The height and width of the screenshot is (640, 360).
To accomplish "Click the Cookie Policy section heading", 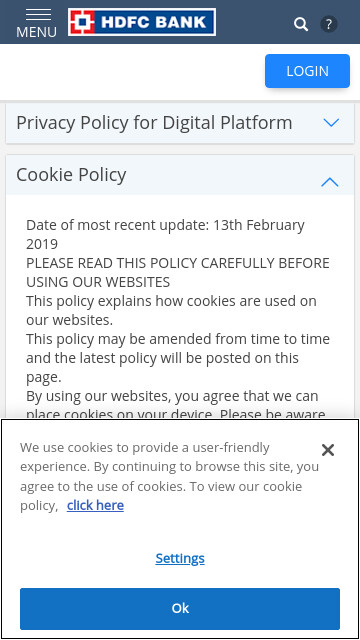I will tap(71, 175).
